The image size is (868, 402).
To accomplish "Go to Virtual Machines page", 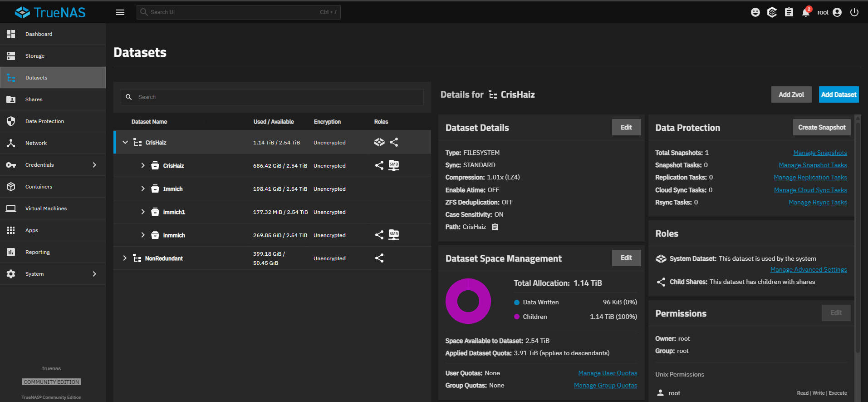I will pos(46,208).
